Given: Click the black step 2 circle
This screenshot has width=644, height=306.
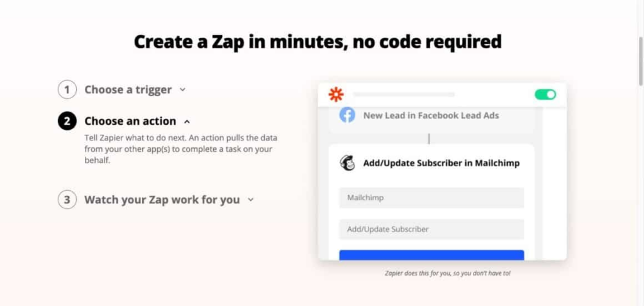Looking at the screenshot, I should [67, 121].
